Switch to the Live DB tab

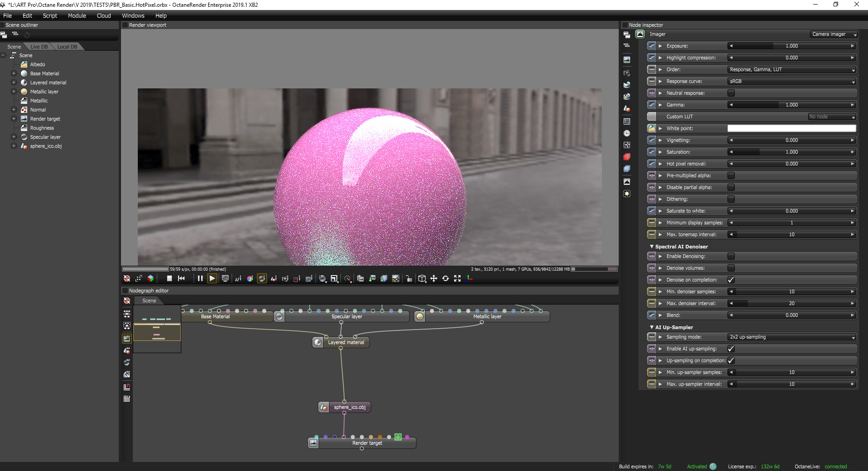click(x=39, y=47)
